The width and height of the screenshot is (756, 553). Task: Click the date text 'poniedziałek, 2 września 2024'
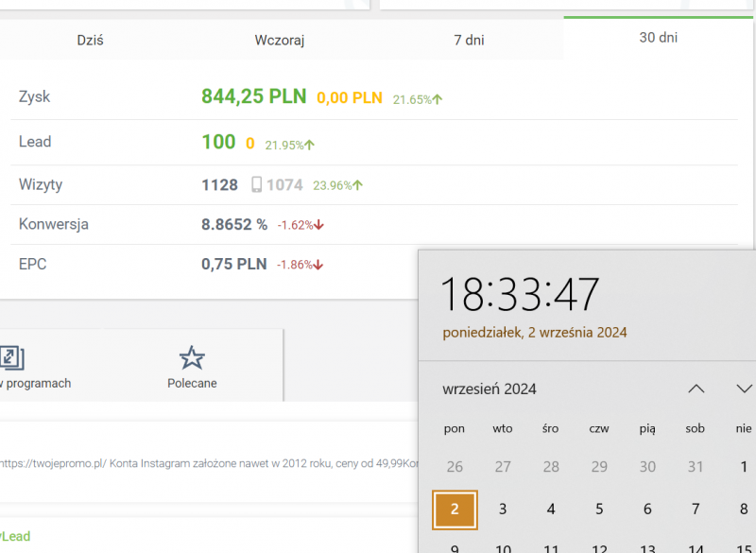535,333
